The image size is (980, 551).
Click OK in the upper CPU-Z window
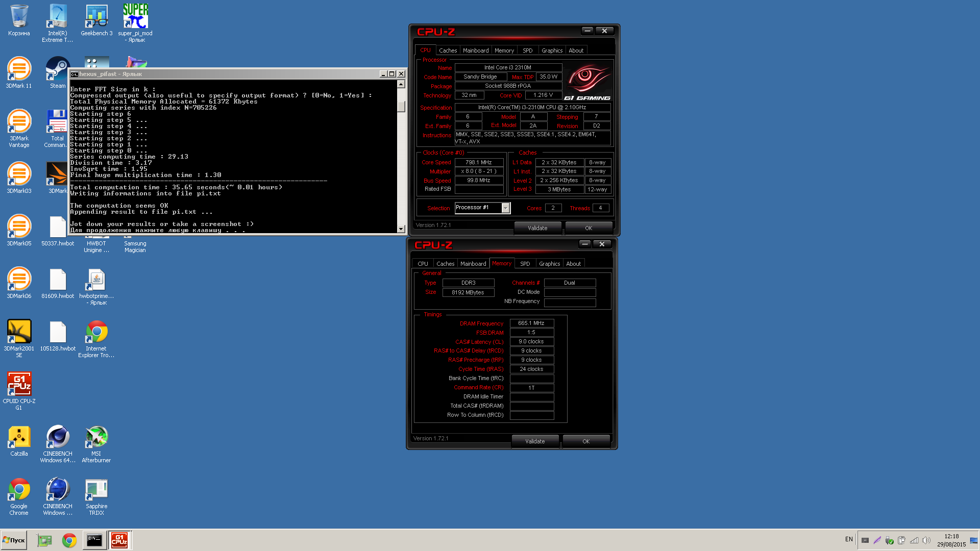pyautogui.click(x=589, y=228)
